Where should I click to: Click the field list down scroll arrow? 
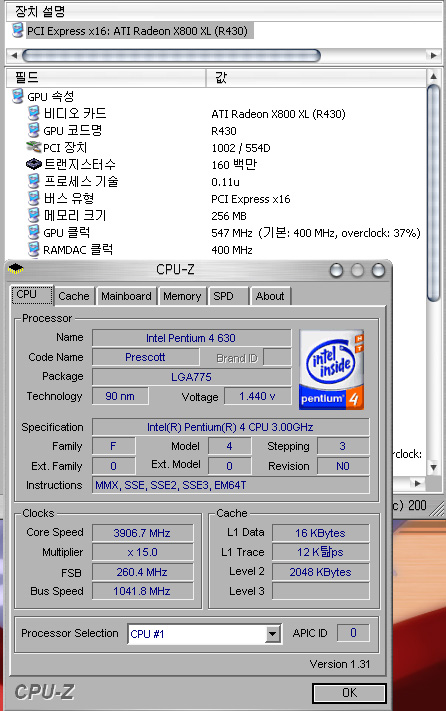point(434,467)
